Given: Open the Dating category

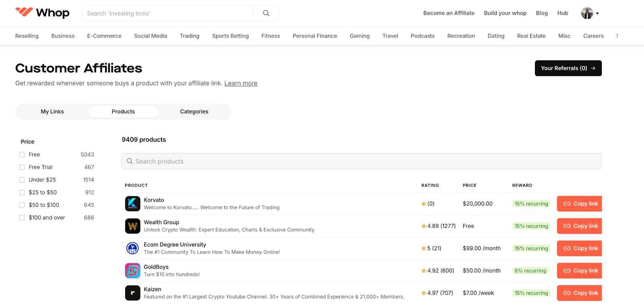Looking at the screenshot, I should pyautogui.click(x=496, y=36).
